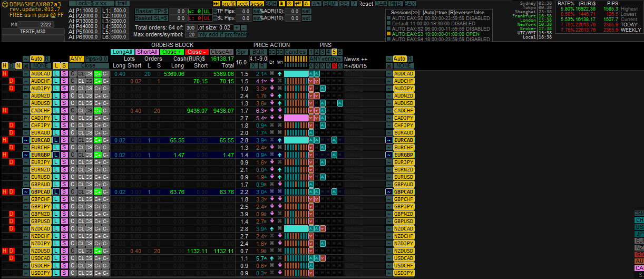Click the Reset button
Viewport: 644px width, 279px height.
click(x=366, y=4)
